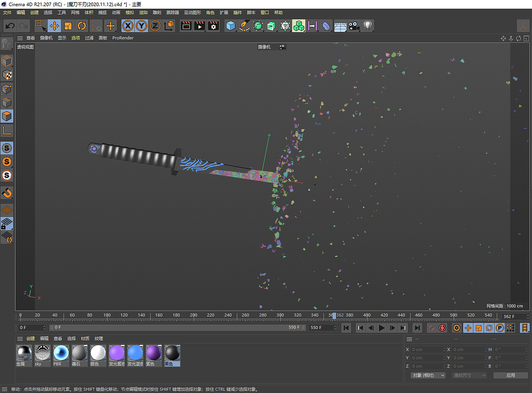Select the 发光紫色 material swatch
Screen dimensions: 532x393
pyautogui.click(x=117, y=356)
